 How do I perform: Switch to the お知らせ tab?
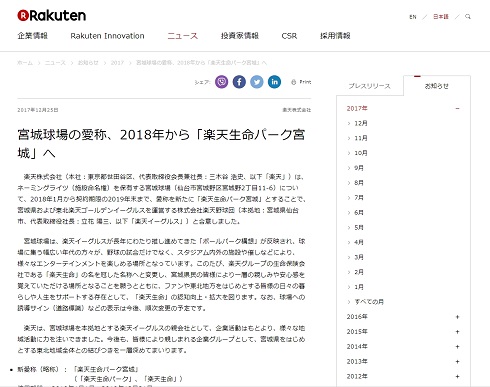[437, 86]
